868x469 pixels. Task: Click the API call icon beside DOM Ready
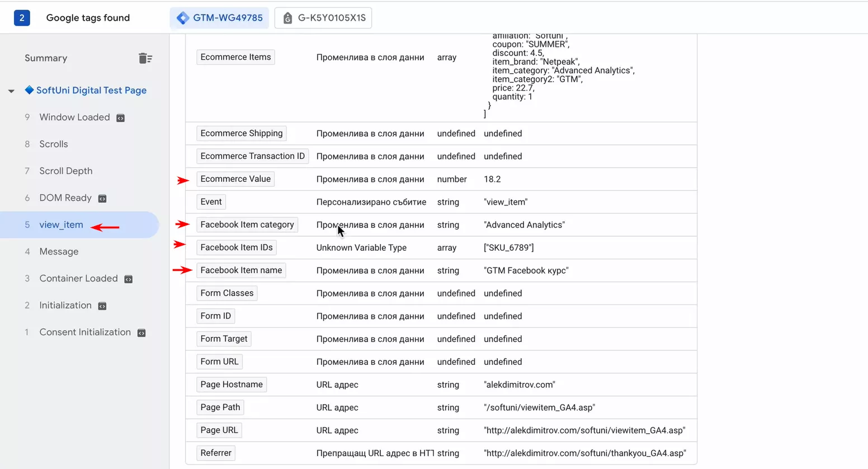tap(102, 198)
